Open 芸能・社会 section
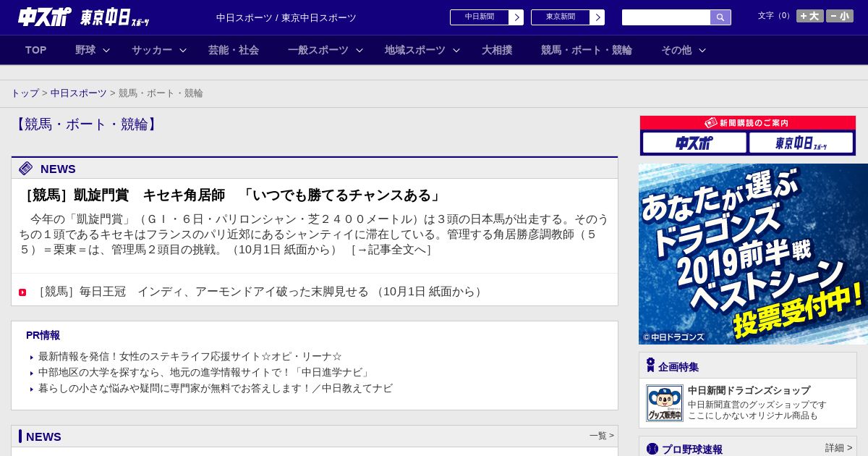868x456 pixels. click(x=234, y=50)
